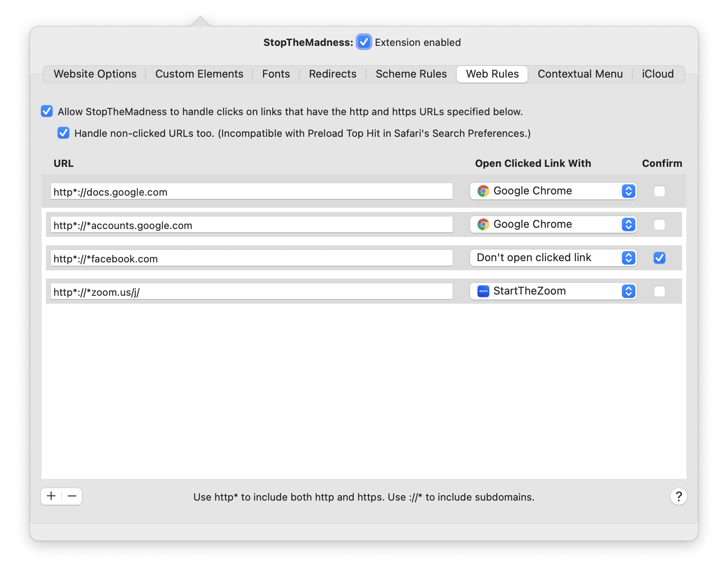Uncheck Handle non-clicked URLs too
The width and height of the screenshot is (728, 574).
63,133
